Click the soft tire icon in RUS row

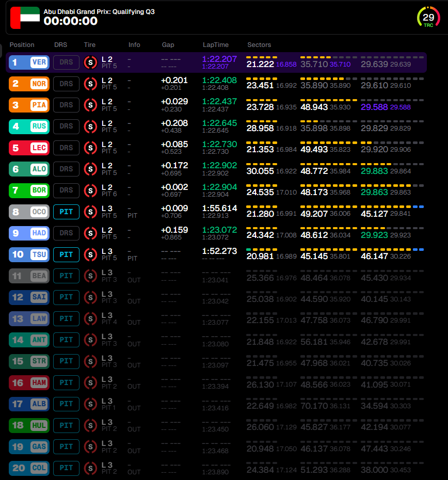point(90,126)
